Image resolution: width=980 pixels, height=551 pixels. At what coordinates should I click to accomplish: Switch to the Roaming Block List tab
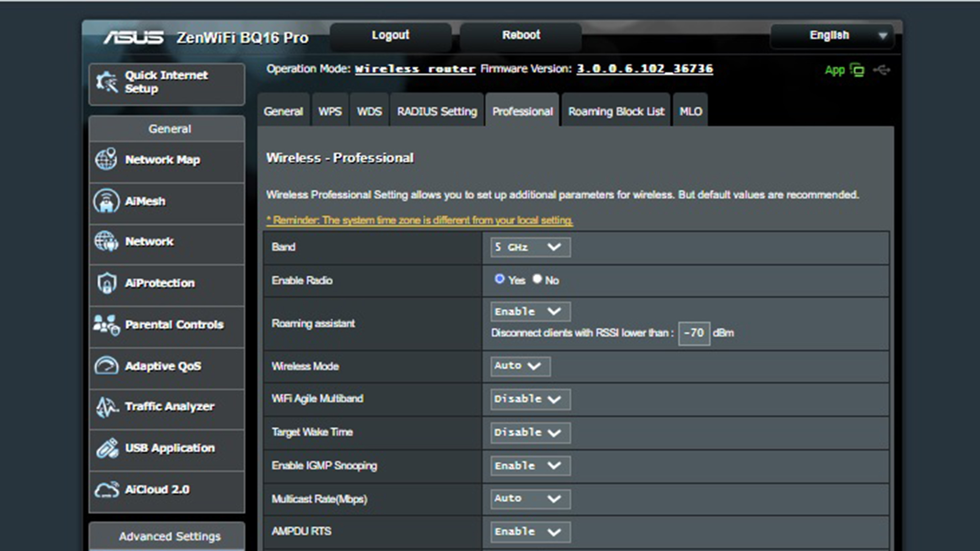[x=616, y=111]
